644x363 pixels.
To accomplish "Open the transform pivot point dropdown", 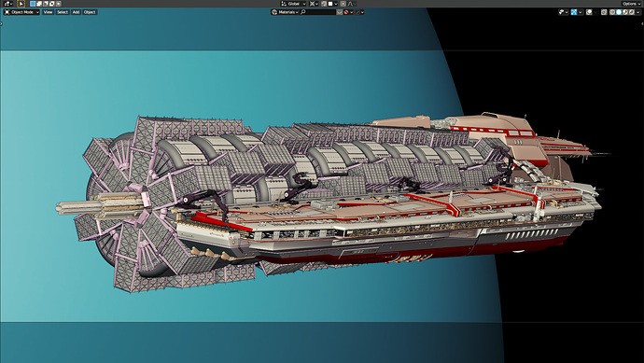I will pos(314,4).
